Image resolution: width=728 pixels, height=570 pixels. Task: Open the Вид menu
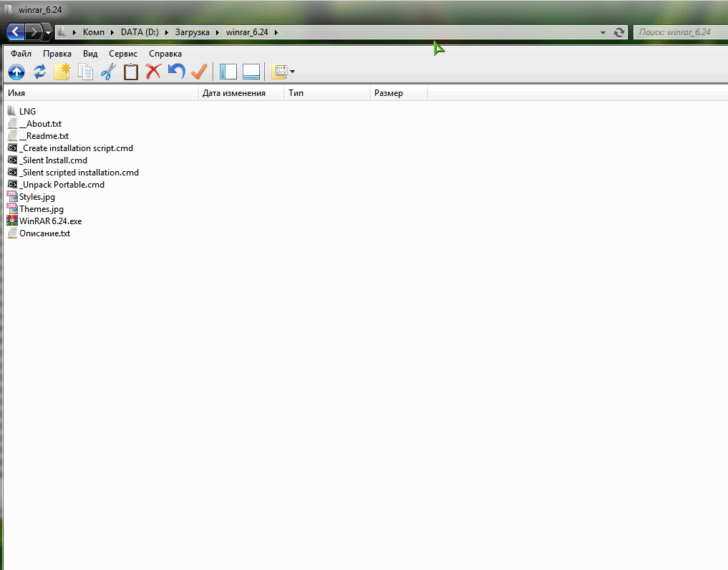[x=90, y=54]
